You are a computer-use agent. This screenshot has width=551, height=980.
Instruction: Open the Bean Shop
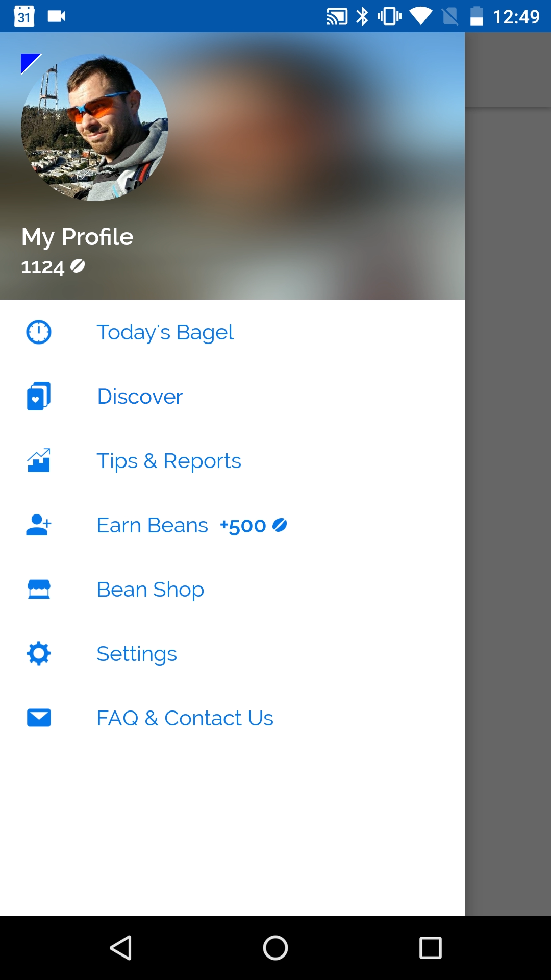[151, 590]
